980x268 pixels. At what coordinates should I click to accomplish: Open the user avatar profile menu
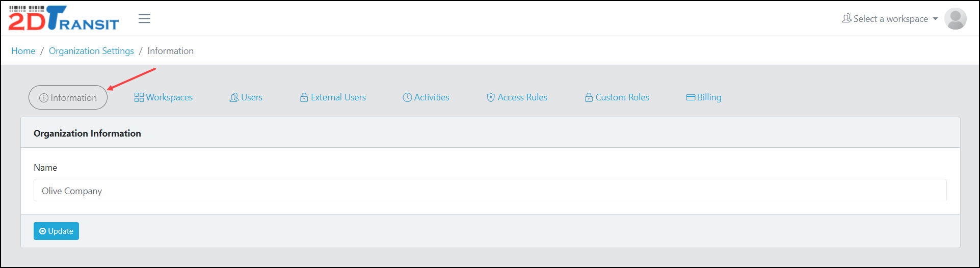pyautogui.click(x=955, y=19)
